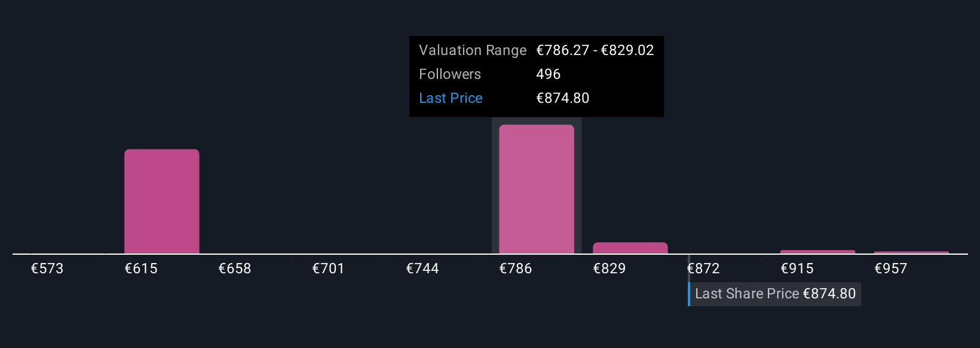The image size is (980, 348).
Task: Select the €915 axis label
Action: [797, 268]
